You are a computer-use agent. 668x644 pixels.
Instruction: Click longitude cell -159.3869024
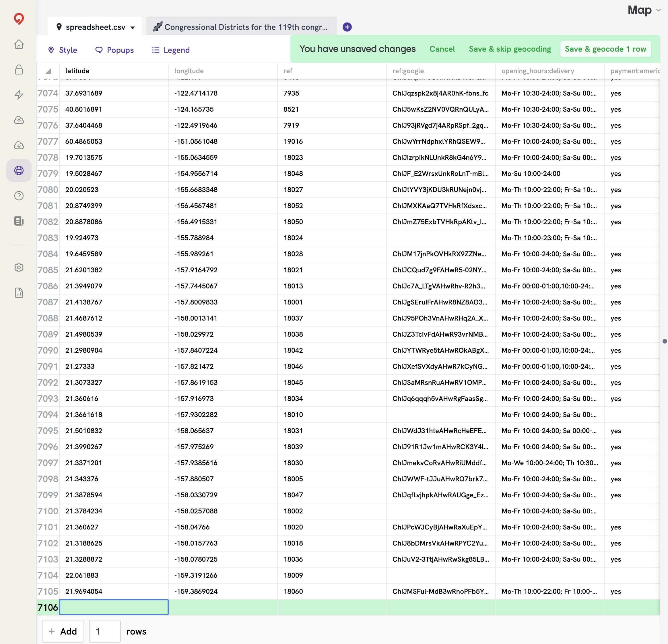coord(223,591)
